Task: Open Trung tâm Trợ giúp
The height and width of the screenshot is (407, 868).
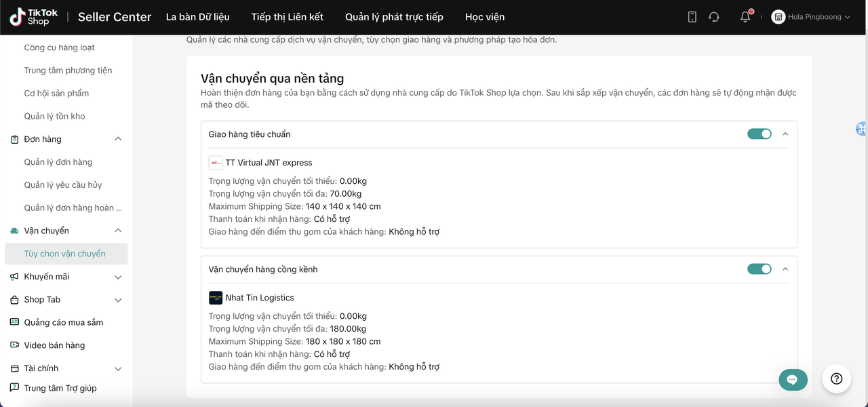Action: pyautogui.click(x=60, y=388)
